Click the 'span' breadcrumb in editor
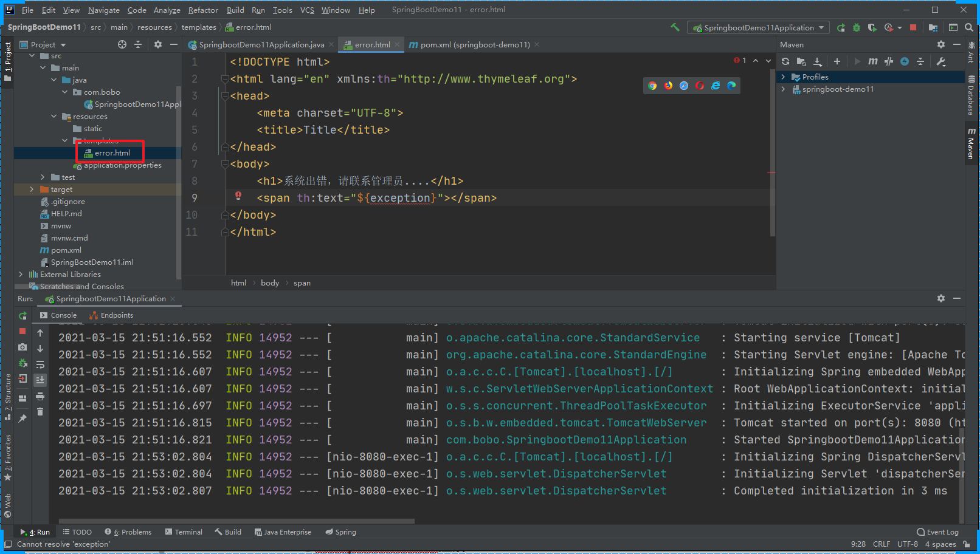Viewport: 980px width, 554px height. click(x=302, y=283)
